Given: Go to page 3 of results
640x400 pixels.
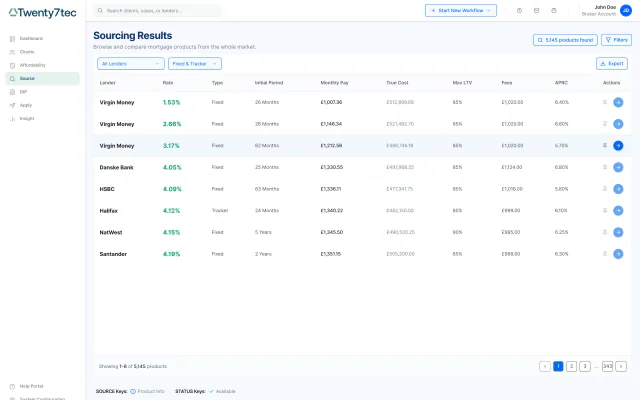Looking at the screenshot, I should click(585, 367).
